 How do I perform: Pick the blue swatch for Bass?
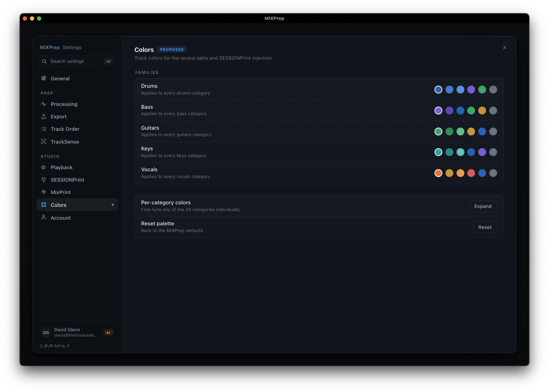point(460,111)
